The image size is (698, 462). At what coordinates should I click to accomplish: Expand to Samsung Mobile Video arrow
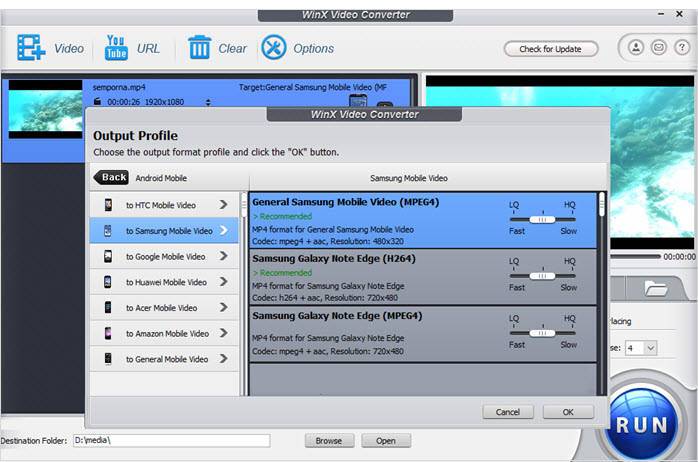(x=223, y=230)
